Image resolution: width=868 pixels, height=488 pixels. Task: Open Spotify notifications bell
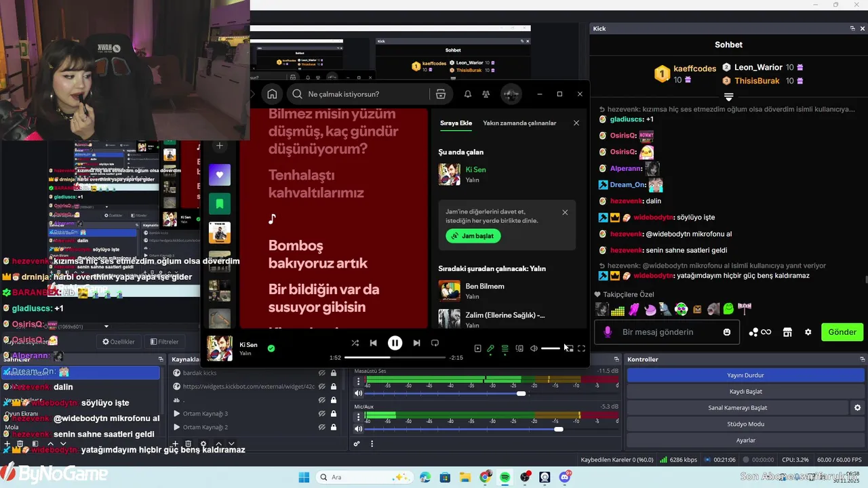pos(467,94)
